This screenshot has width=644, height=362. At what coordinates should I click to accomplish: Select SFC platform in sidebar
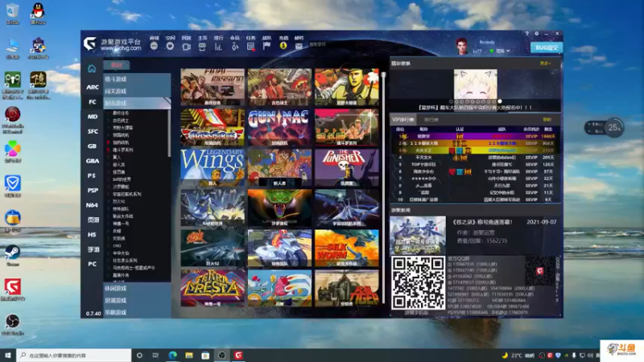[x=93, y=131]
